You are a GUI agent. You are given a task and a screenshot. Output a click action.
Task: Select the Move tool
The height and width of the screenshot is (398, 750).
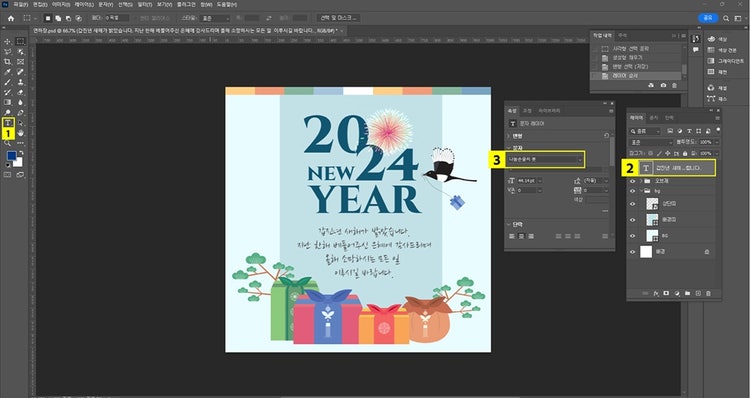click(8, 42)
